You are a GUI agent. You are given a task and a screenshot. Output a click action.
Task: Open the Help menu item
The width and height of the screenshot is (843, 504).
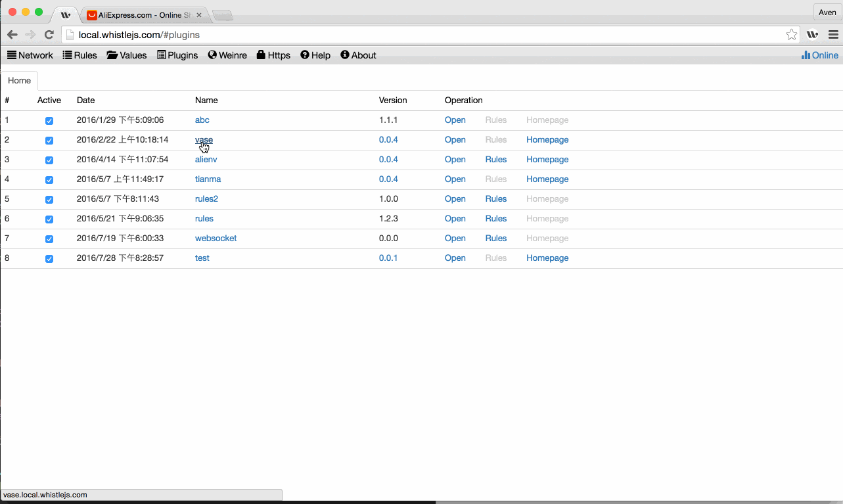(315, 55)
